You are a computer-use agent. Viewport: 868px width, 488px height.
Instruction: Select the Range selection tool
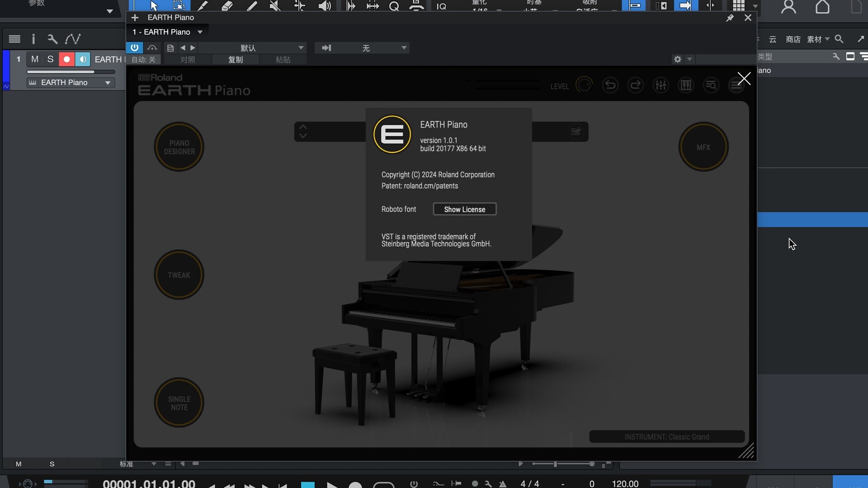click(x=179, y=5)
